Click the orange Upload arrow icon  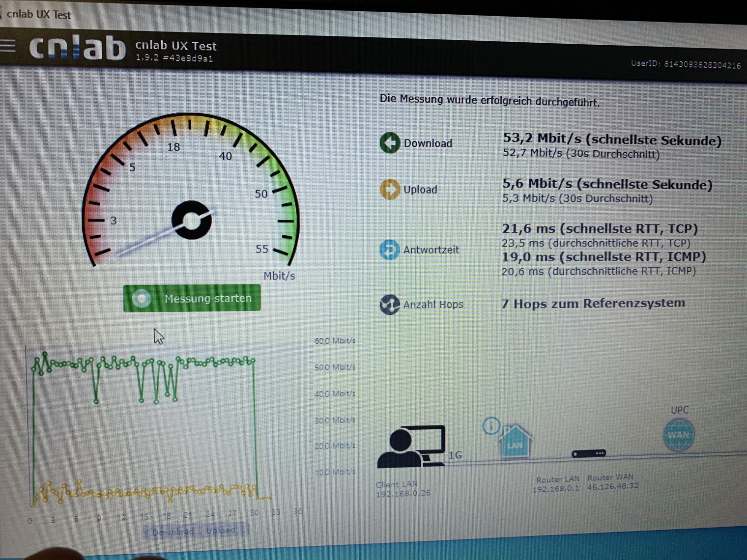[390, 189]
